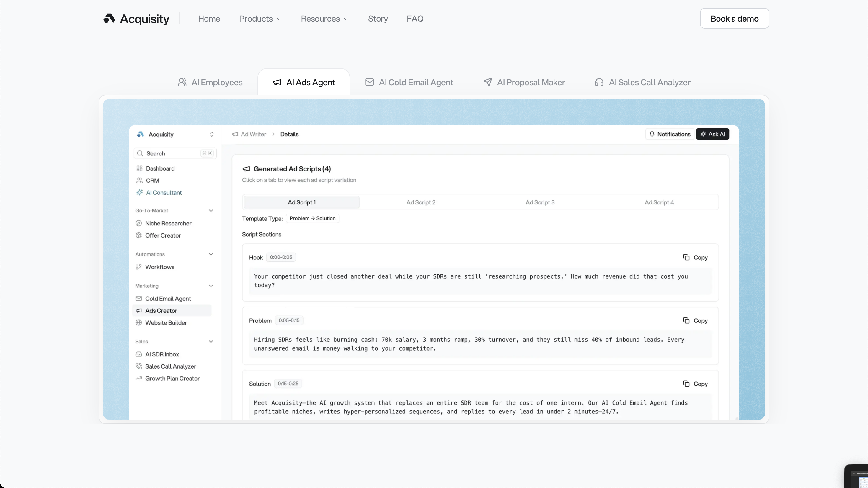This screenshot has height=488, width=868.
Task: Expand the Products dropdown menu
Action: click(x=260, y=19)
